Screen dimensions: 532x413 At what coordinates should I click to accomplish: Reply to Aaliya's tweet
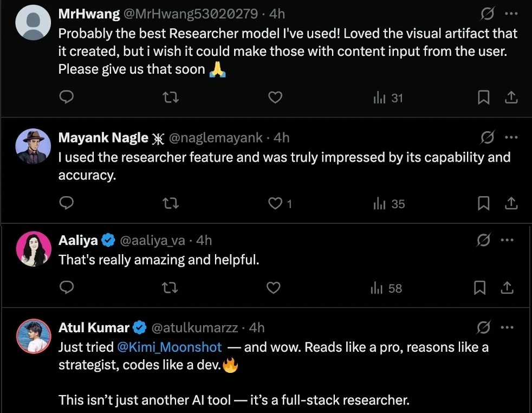coord(66,288)
